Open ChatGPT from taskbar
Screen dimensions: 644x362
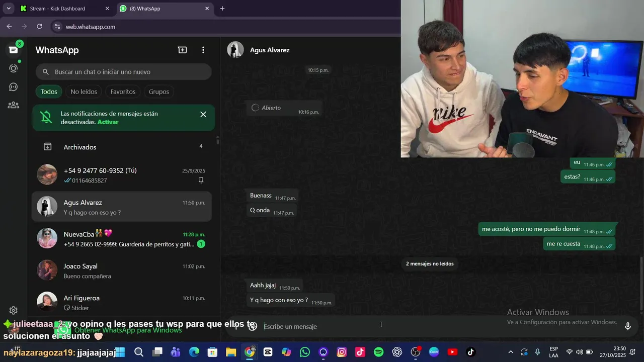tap(397, 352)
